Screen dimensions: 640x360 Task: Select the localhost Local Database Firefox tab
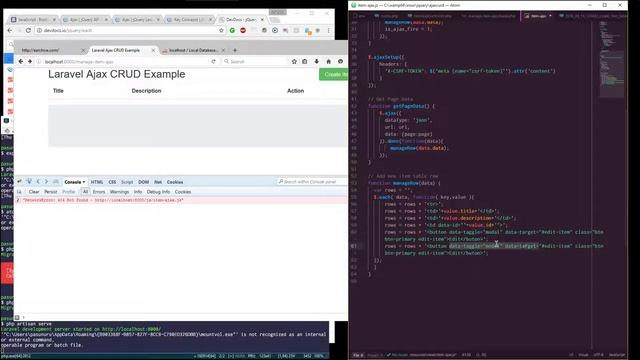pyautogui.click(x=193, y=50)
